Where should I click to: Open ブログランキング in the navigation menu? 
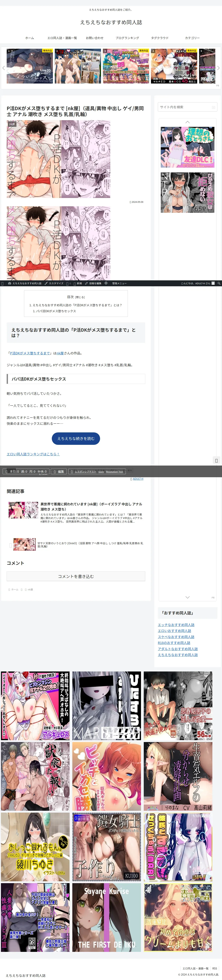click(x=127, y=38)
